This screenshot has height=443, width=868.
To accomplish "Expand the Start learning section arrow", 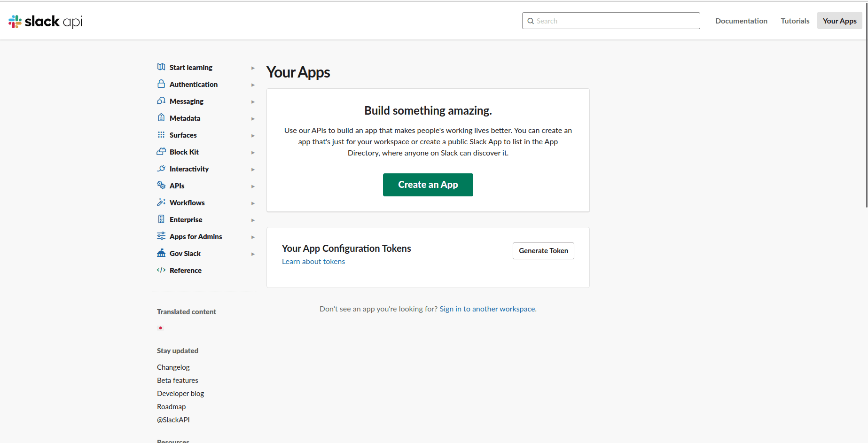I will [253, 68].
